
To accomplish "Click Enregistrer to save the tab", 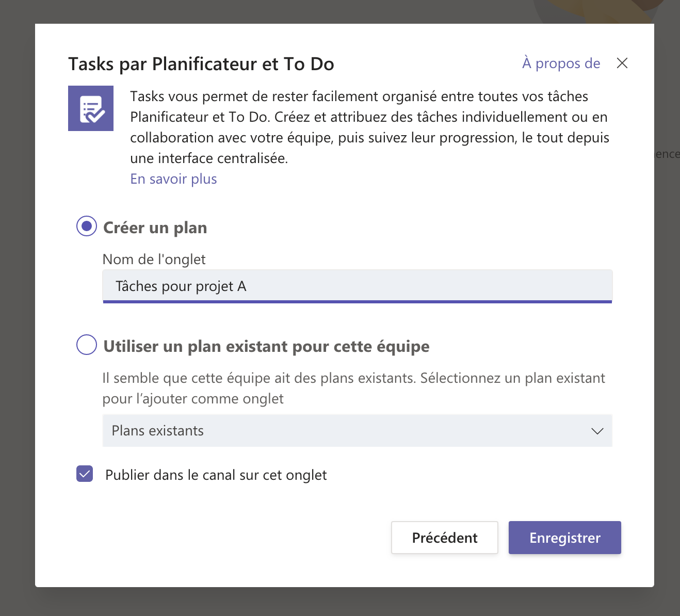I will point(564,538).
